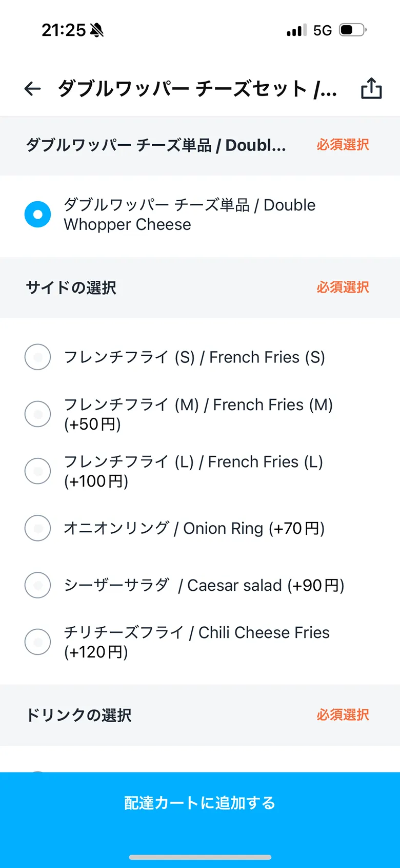Pick Caesar salad +90円 side
Image resolution: width=400 pixels, height=868 pixels.
click(x=38, y=585)
